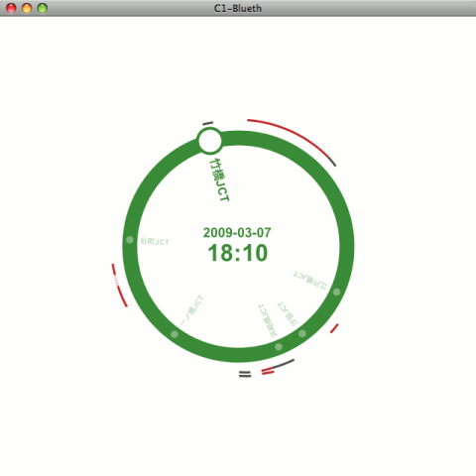Click the 18:10 time display
This screenshot has width=476, height=476.
coord(238,253)
